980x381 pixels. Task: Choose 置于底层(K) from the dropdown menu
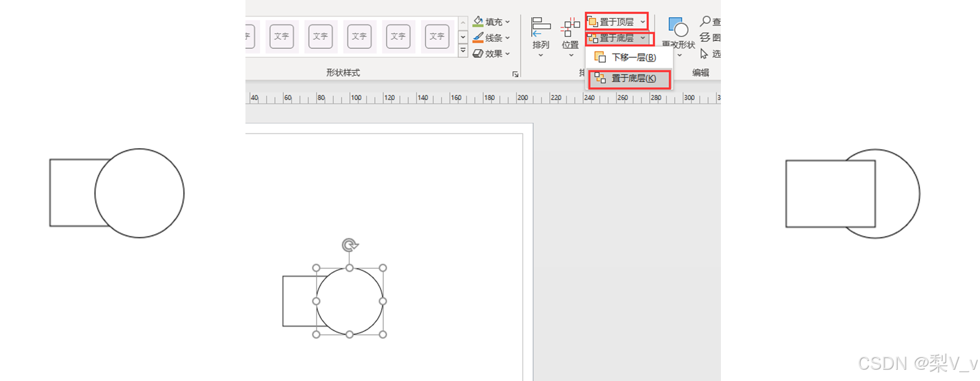[x=630, y=78]
